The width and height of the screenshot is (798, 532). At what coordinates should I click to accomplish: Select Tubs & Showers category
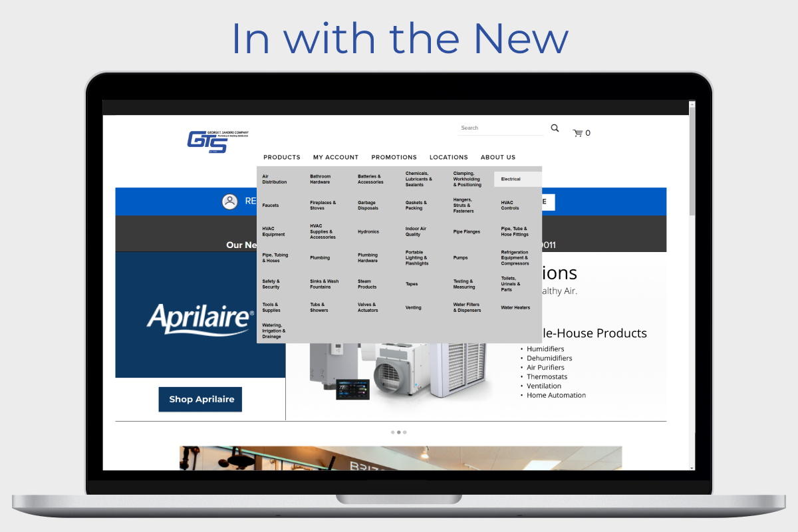point(319,307)
